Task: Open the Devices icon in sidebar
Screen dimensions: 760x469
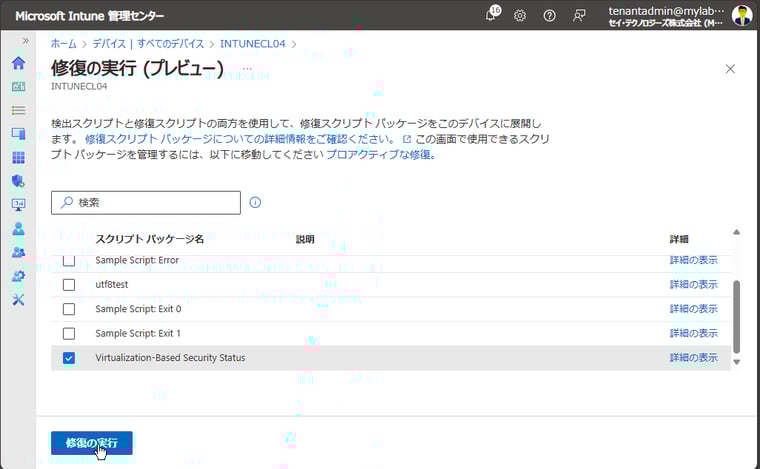Action: (18, 134)
